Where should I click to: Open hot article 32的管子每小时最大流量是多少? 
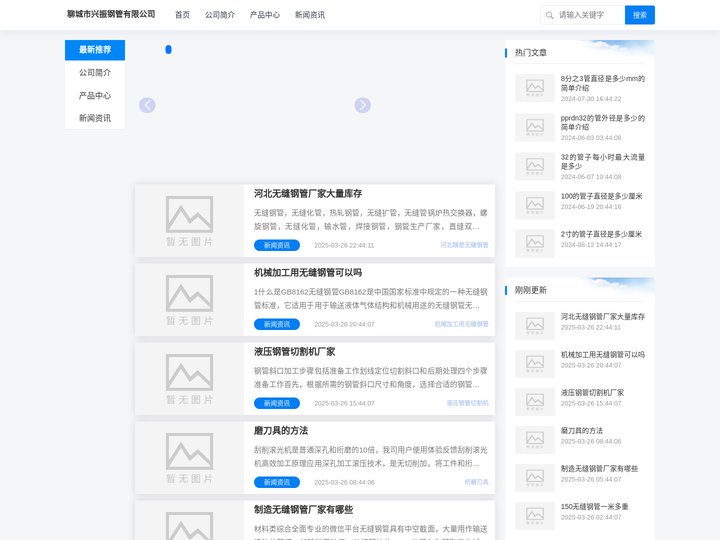pos(602,162)
